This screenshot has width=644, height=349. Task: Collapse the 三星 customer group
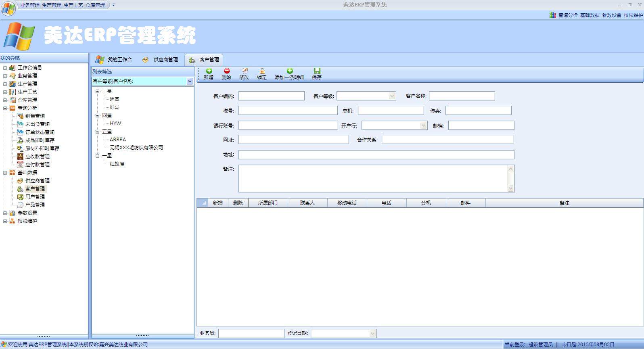pos(97,91)
